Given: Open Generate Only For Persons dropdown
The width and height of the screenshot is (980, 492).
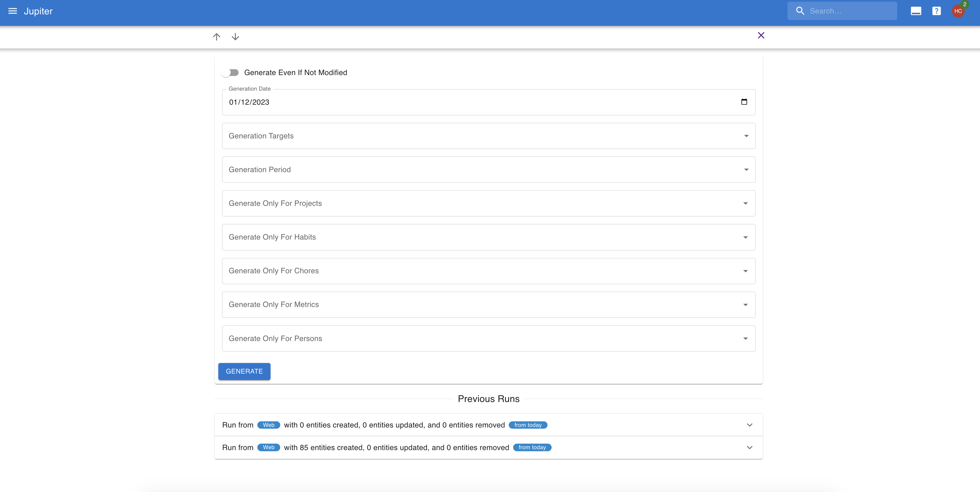Looking at the screenshot, I should (489, 338).
